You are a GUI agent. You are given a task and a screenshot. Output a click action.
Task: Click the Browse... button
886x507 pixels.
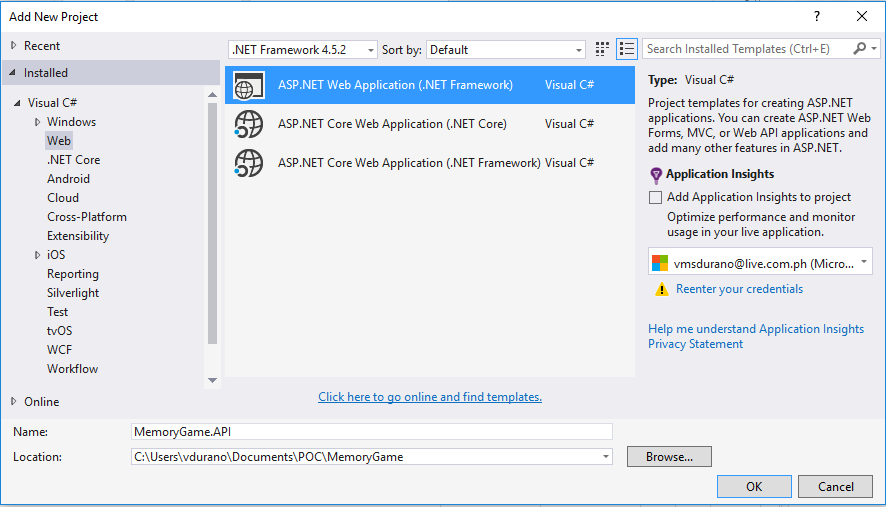point(669,457)
